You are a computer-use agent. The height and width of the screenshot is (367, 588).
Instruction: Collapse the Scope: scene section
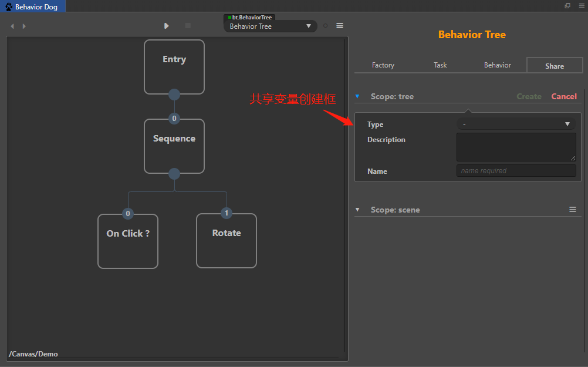[357, 210]
